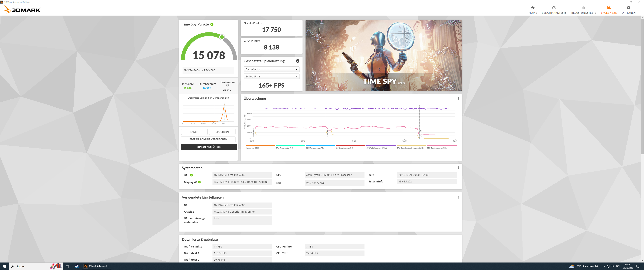Open Steam from the Windows taskbar
The image size is (644, 270).
(77, 266)
